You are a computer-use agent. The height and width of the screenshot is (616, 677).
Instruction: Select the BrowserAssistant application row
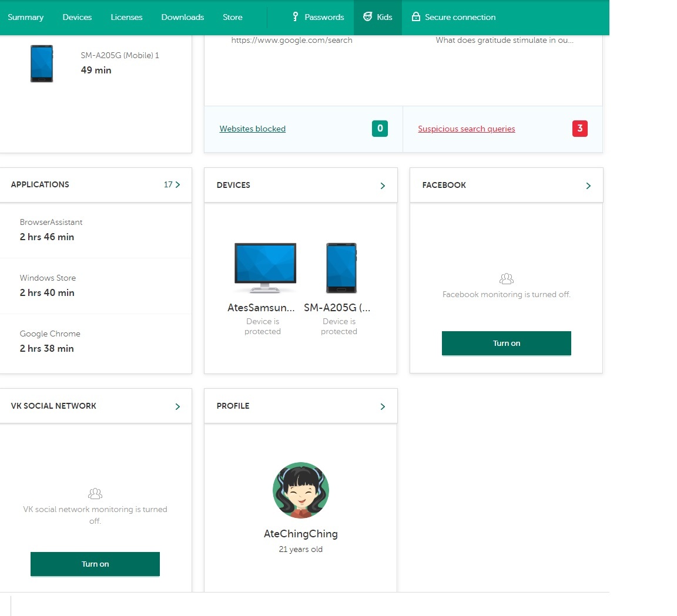(96, 230)
